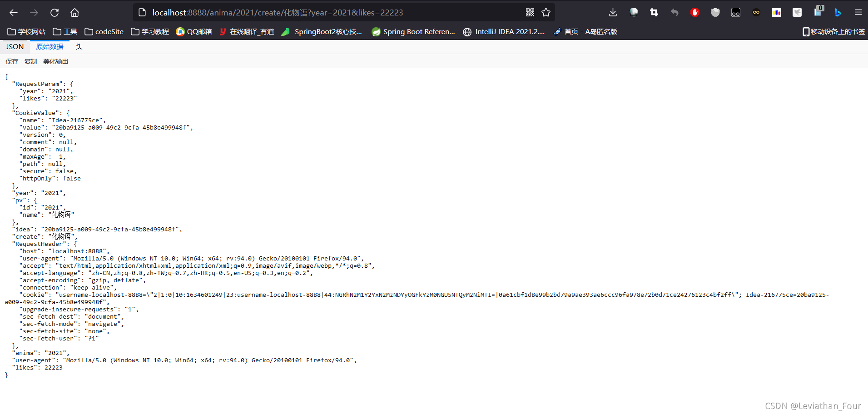
Task: Click the screenshot crop tool icon
Action: coord(654,13)
